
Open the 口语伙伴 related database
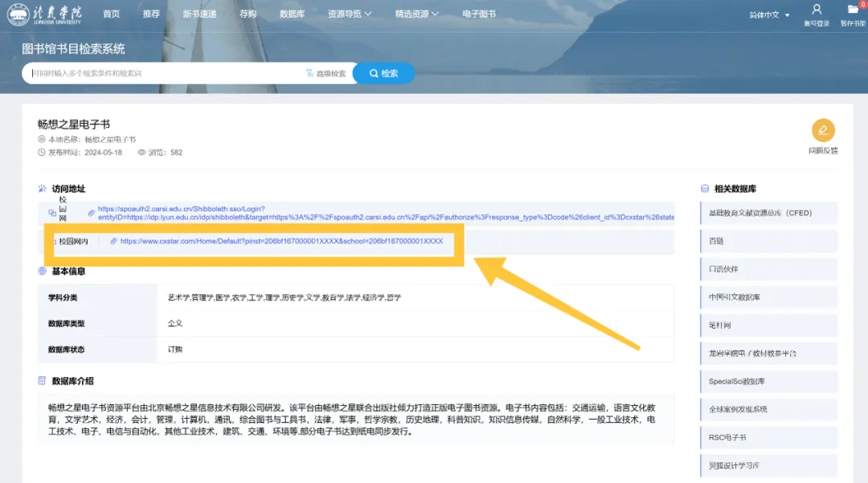[769, 269]
